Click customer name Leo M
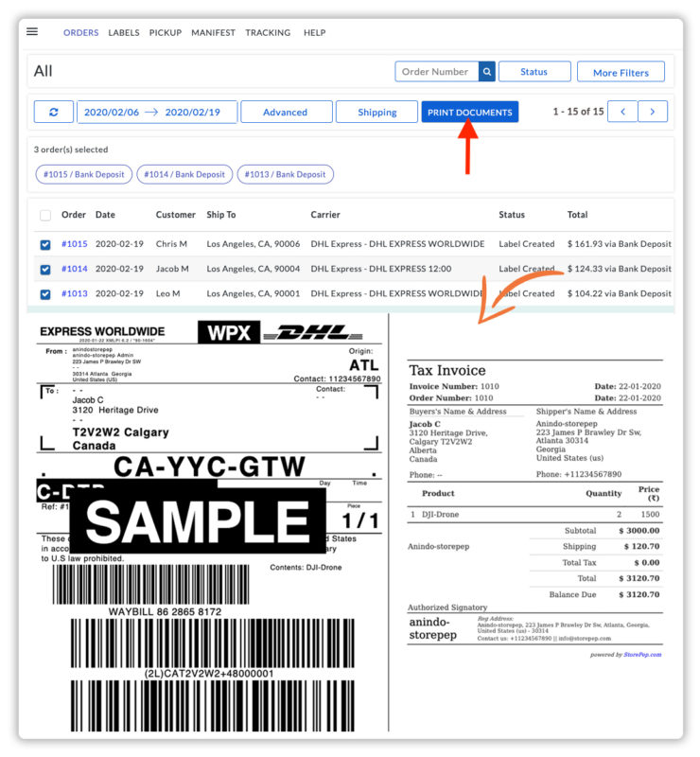 coord(168,293)
